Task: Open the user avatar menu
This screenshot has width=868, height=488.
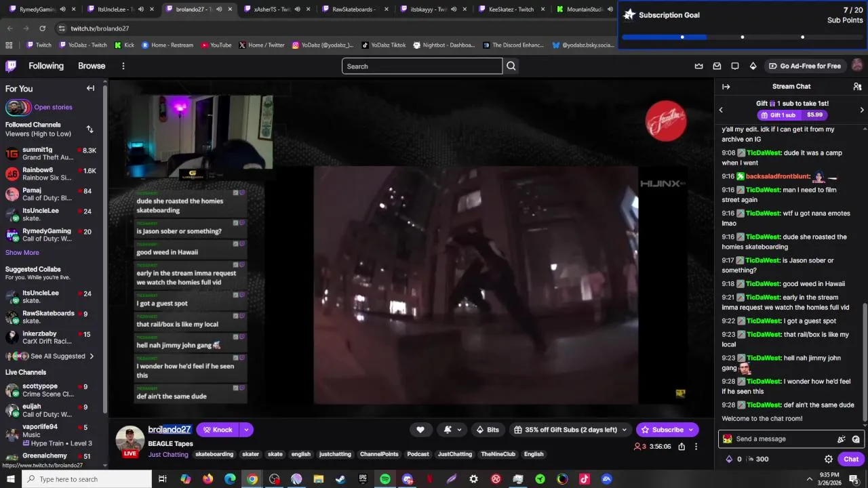Action: (x=857, y=65)
